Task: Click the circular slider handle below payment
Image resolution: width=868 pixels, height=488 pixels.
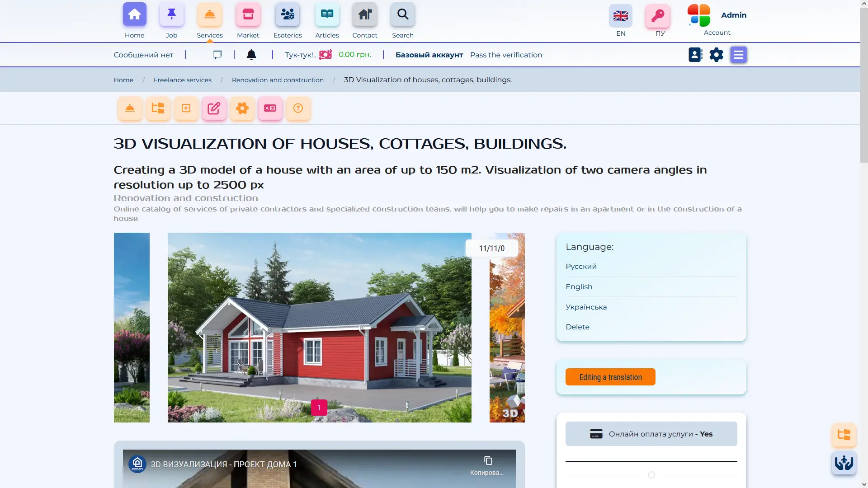Action: (651, 475)
